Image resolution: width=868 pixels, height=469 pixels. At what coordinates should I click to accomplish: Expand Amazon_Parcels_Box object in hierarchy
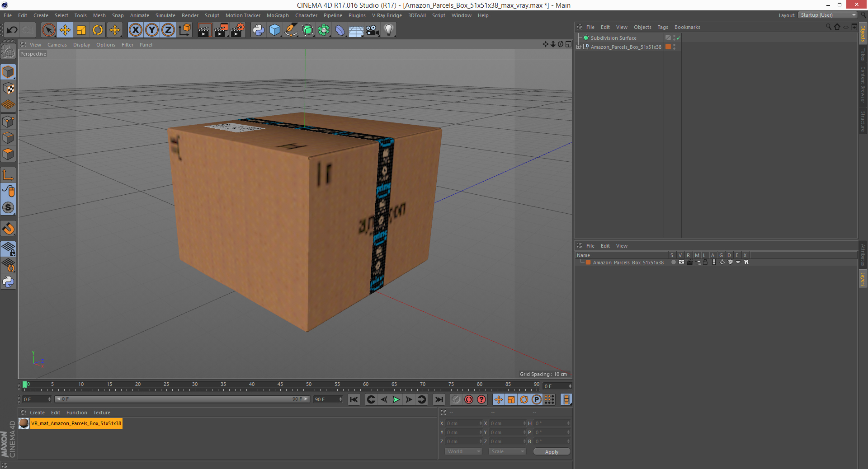[579, 47]
